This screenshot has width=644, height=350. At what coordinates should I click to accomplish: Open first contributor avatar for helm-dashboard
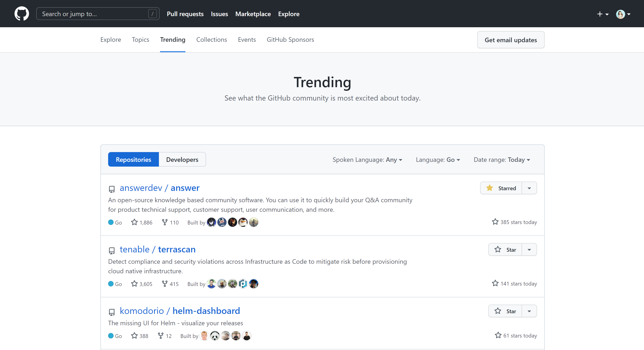pyautogui.click(x=204, y=336)
